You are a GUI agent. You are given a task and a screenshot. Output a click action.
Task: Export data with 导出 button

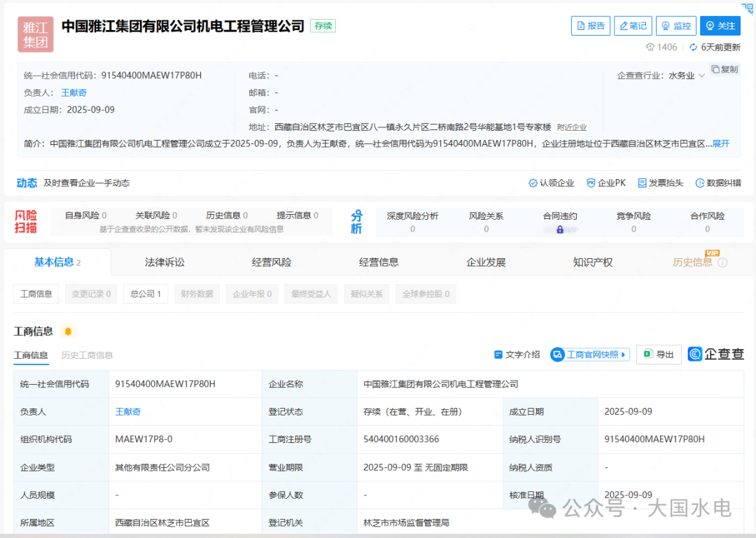659,355
